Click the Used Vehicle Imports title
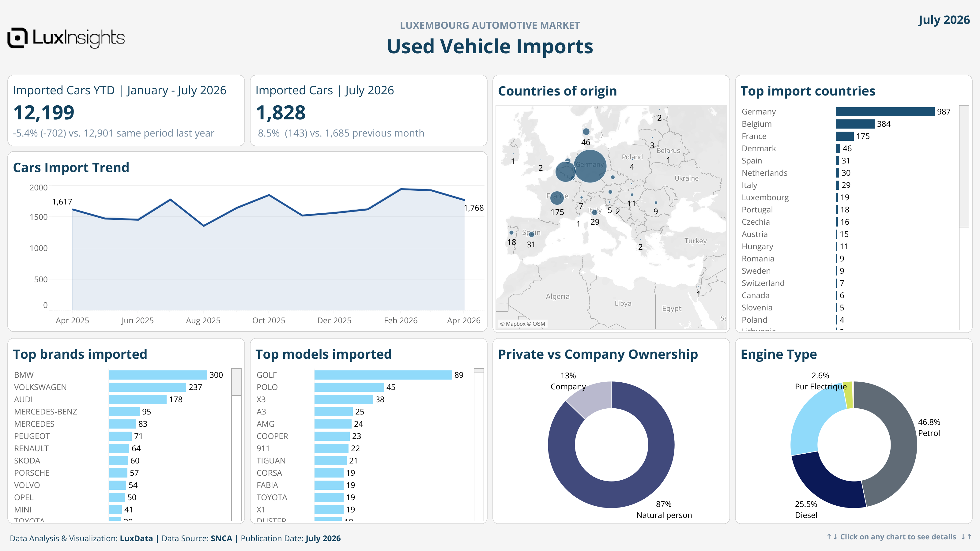The width and height of the screenshot is (980, 551). click(x=490, y=47)
